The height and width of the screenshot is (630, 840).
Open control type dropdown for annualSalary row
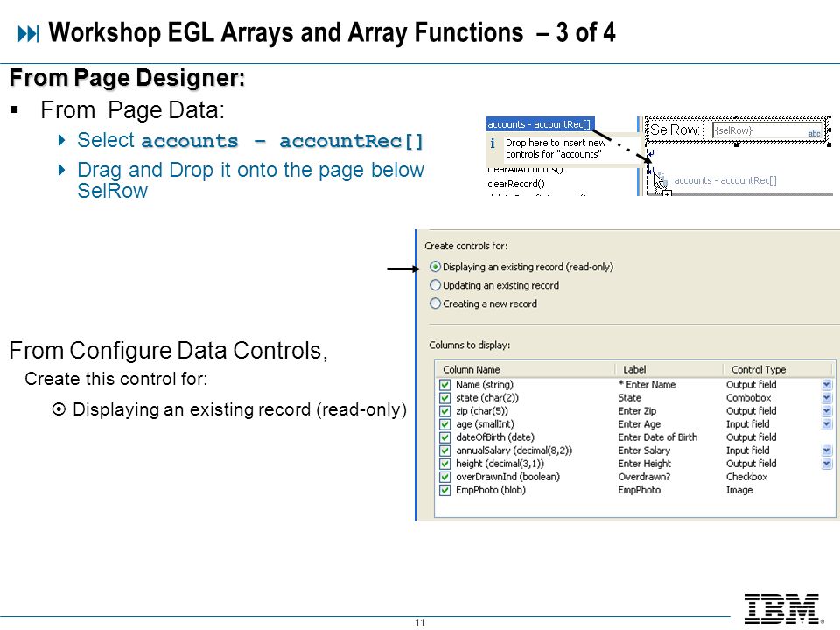click(x=827, y=451)
